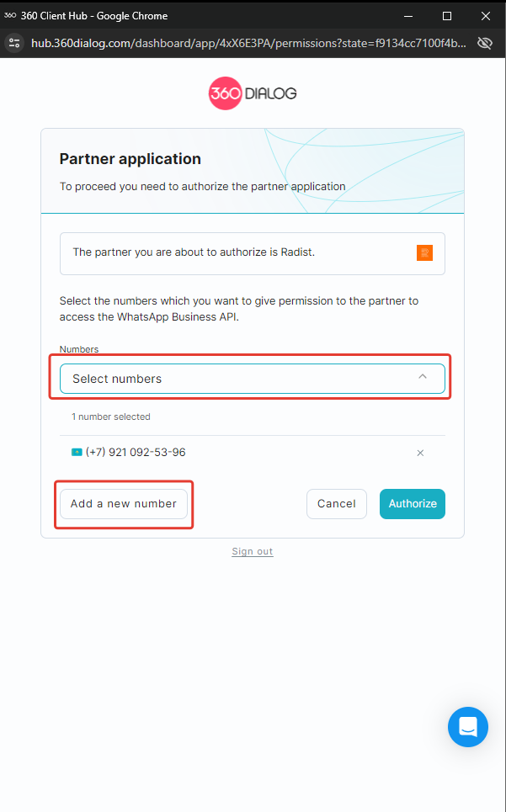
Task: Maximize the Chrome popup window
Action: point(447,15)
